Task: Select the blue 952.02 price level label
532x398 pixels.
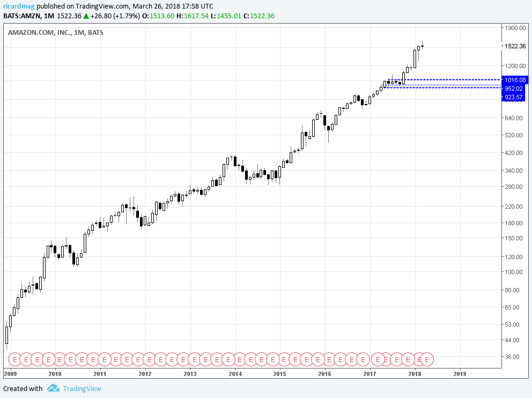Action: 514,89
